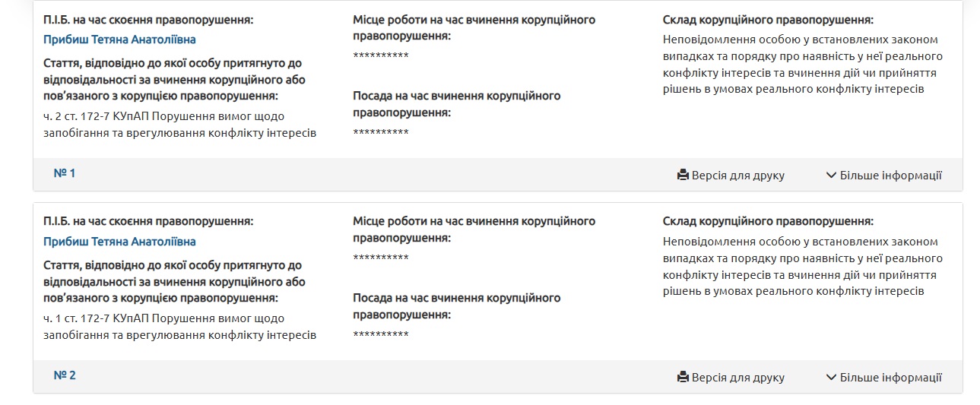Click the chevron icon in record № 1
980x405 pixels.
831,176
